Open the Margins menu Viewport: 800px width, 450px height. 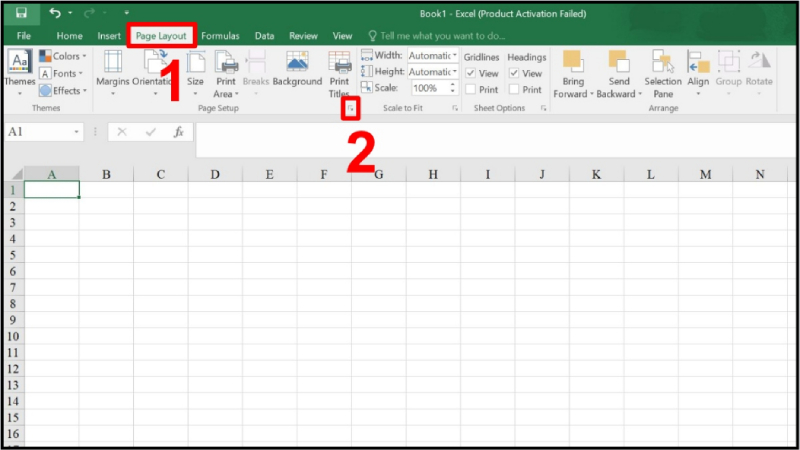(113, 73)
